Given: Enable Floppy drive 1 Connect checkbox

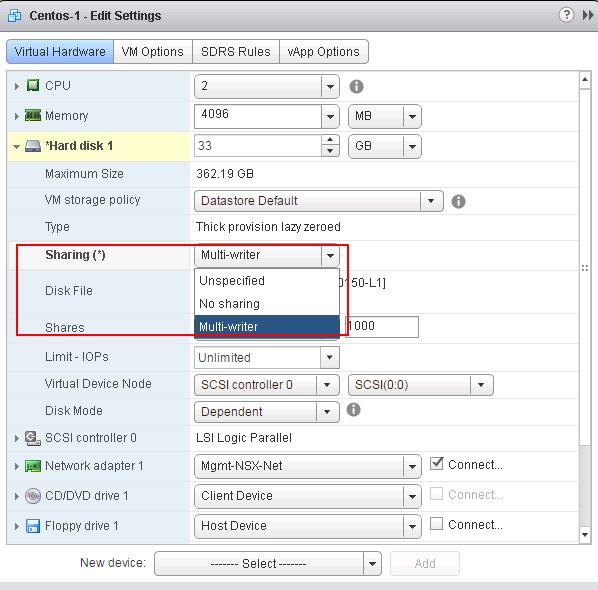Looking at the screenshot, I should [436, 524].
